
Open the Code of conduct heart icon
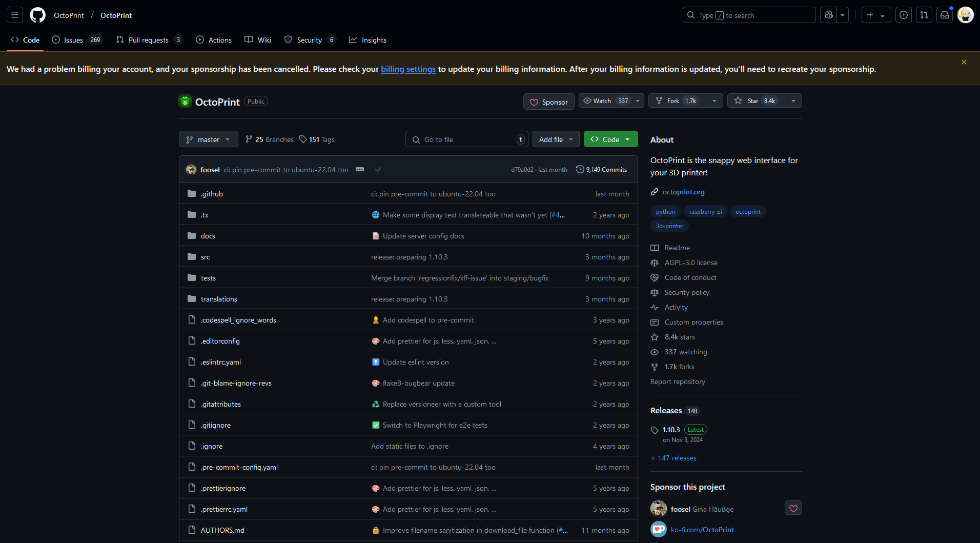(x=655, y=278)
